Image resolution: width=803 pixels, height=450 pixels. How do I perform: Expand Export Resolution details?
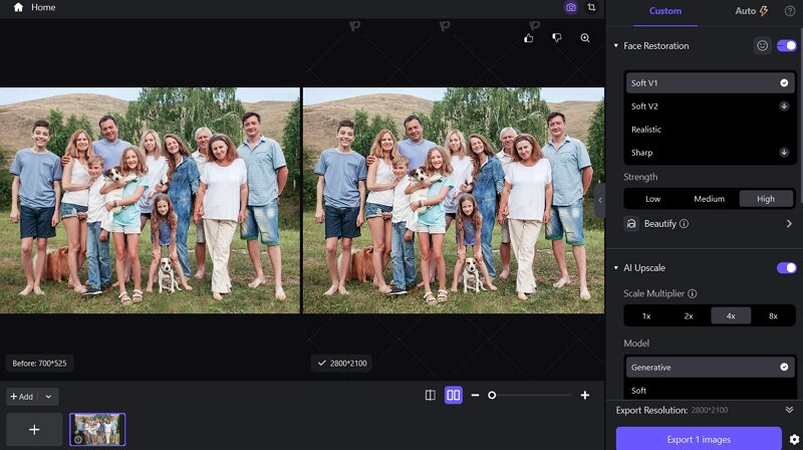click(789, 410)
